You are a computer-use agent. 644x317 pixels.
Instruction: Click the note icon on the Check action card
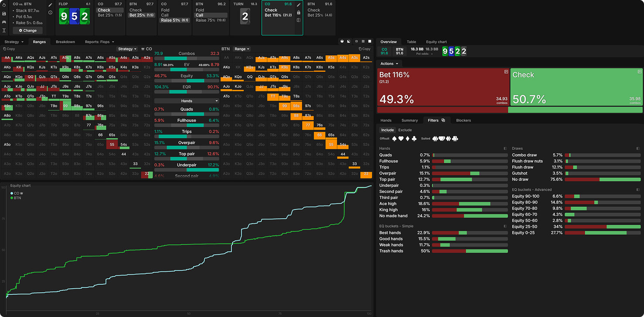[x=639, y=71]
